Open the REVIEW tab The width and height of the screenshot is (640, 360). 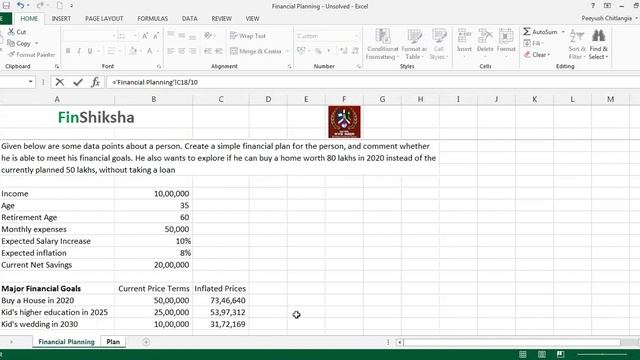[x=222, y=18]
